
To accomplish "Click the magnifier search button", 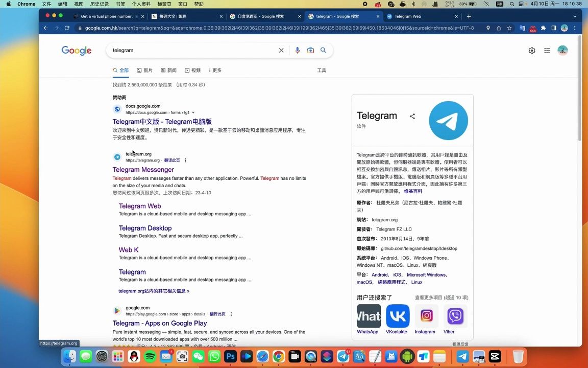I will (x=323, y=50).
